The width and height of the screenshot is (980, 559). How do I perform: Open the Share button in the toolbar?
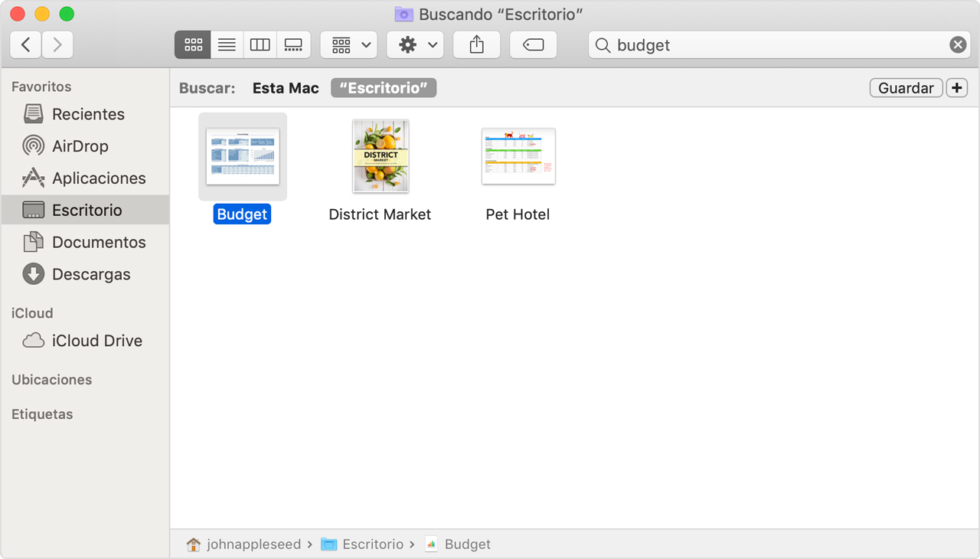tap(476, 44)
